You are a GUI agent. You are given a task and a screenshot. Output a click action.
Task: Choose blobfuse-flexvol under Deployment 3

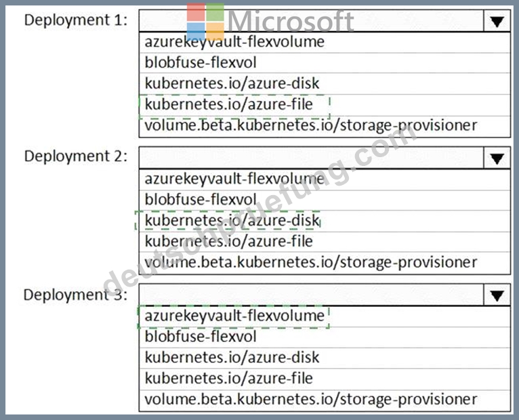[325, 337]
